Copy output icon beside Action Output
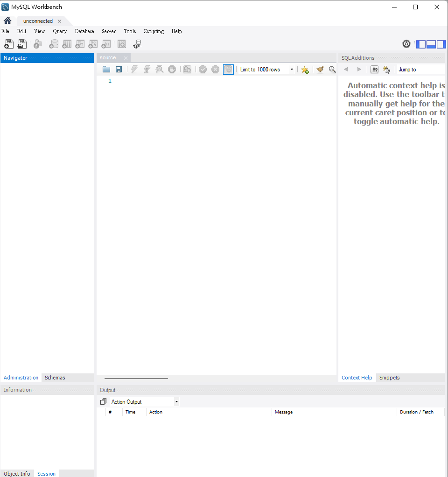The height and width of the screenshot is (477, 448). 104,401
